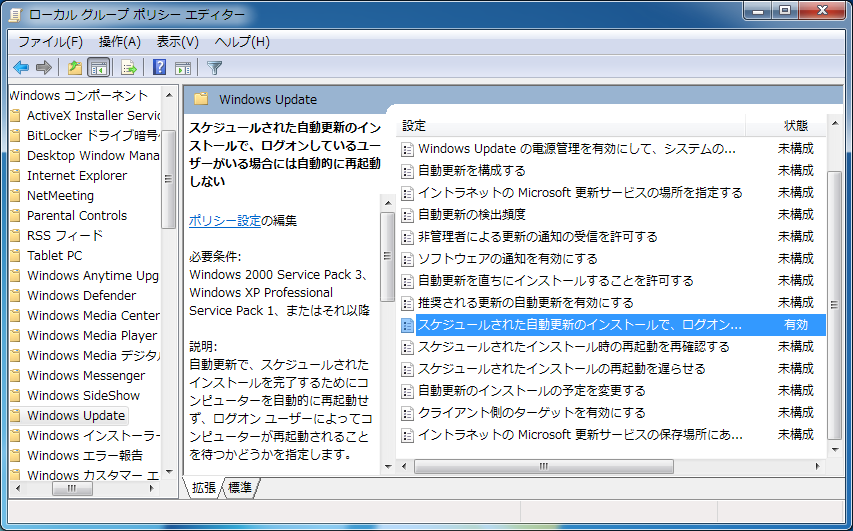Select policy 自動更新のインストールの予定を変更する
This screenshot has height=531, width=853.
point(531,391)
